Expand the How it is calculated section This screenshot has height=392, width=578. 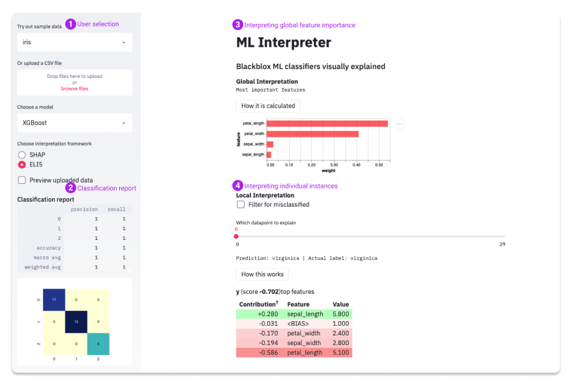(x=268, y=106)
